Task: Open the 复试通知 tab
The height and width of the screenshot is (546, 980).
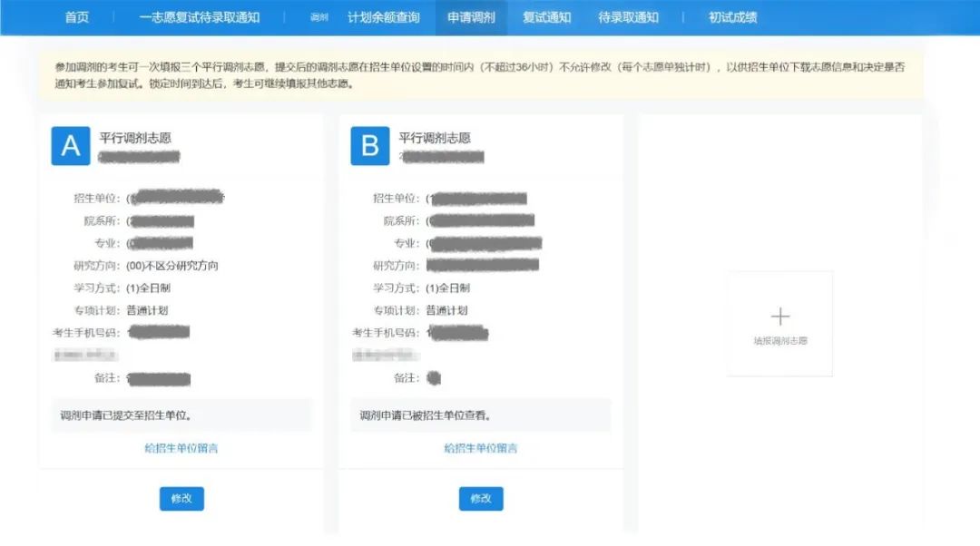Action: [x=548, y=16]
